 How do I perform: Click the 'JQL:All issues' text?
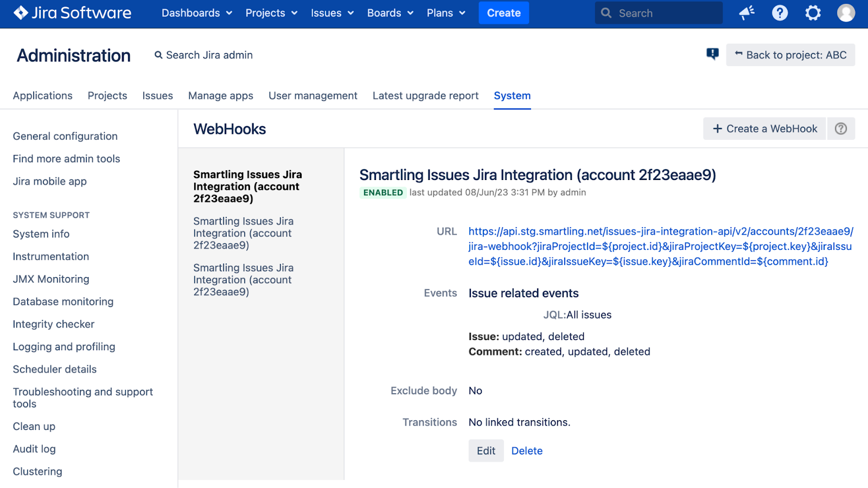(577, 315)
